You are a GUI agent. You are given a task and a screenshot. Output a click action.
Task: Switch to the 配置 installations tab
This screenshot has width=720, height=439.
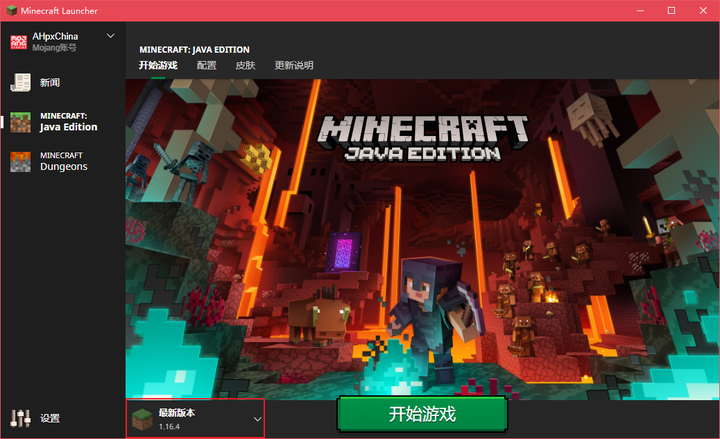[206, 65]
